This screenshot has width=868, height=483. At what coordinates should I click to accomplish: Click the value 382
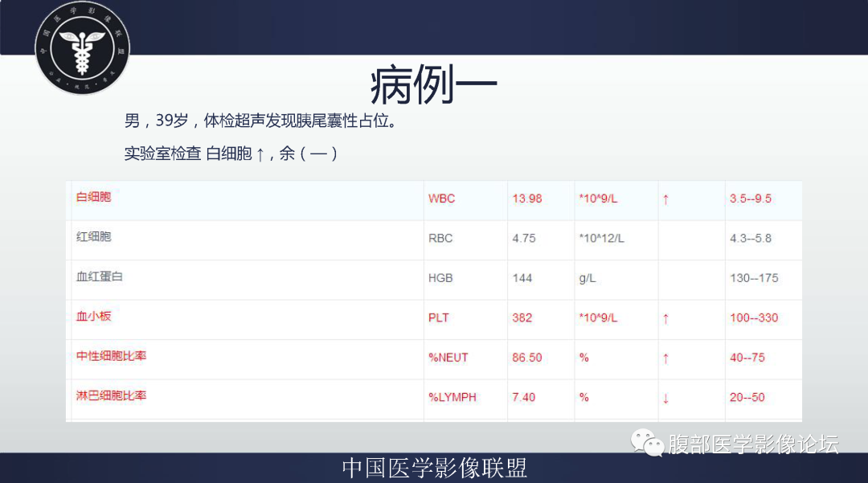coord(522,318)
